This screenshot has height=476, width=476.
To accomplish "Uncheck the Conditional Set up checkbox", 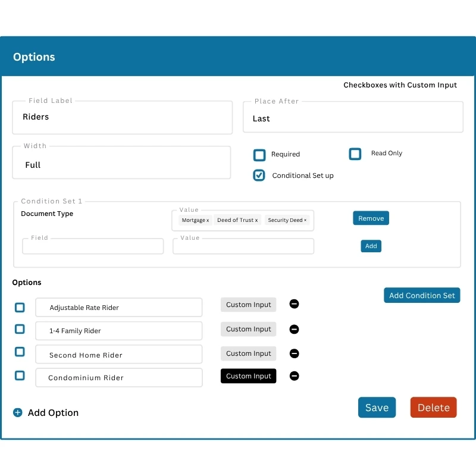I will coord(259,175).
